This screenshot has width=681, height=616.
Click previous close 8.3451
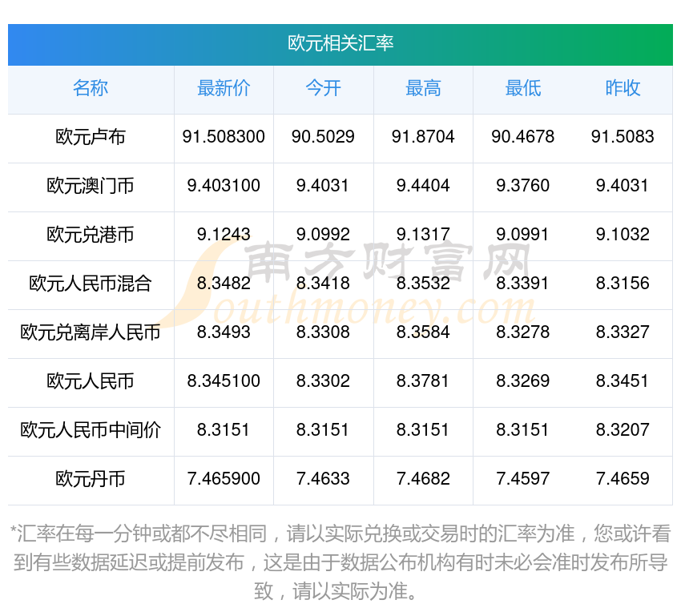click(623, 381)
